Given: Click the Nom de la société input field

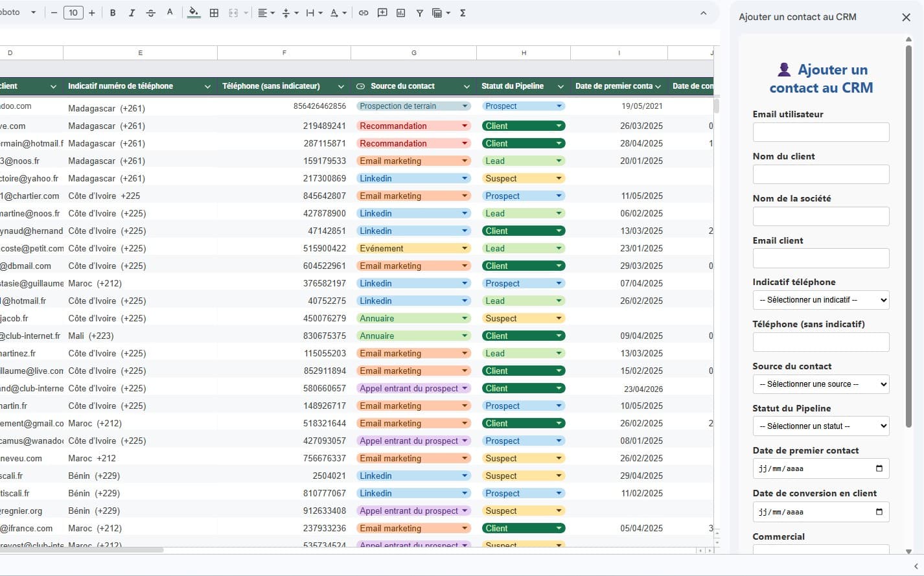Looking at the screenshot, I should (821, 216).
